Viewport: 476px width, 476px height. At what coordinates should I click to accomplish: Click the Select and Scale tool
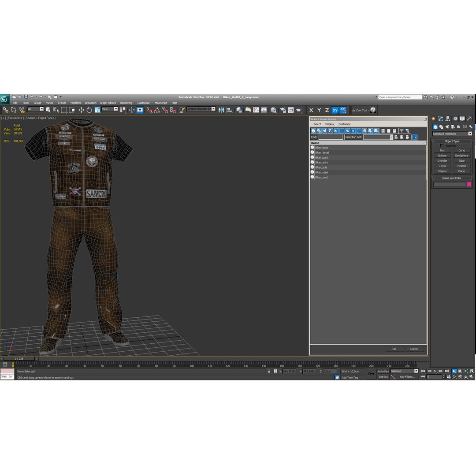(97, 110)
